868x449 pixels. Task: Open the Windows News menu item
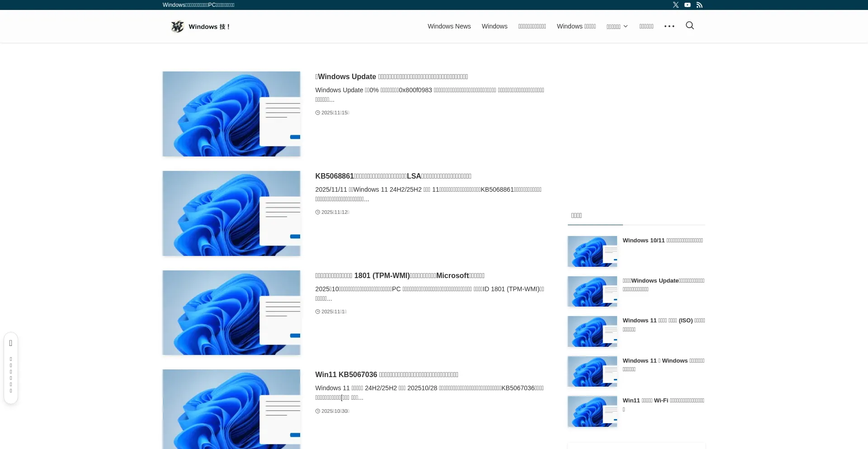coord(449,26)
